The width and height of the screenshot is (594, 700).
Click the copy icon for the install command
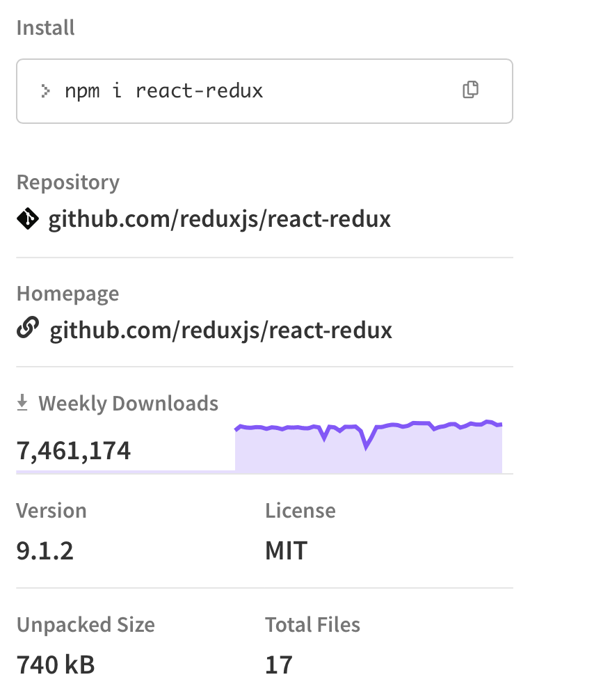[x=471, y=90]
